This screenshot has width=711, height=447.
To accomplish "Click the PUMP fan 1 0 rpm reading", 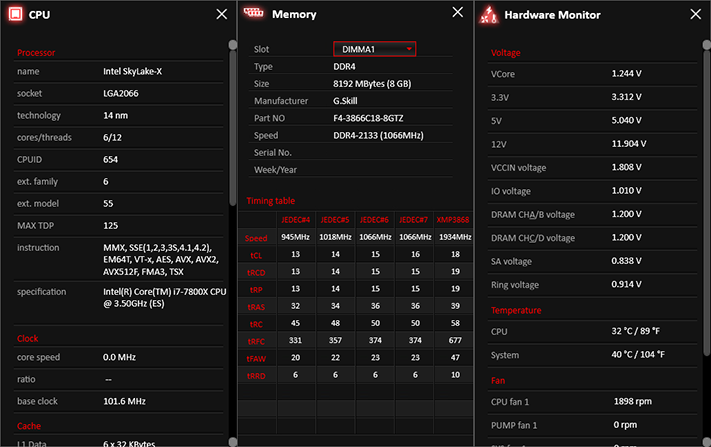I will 625,425.
